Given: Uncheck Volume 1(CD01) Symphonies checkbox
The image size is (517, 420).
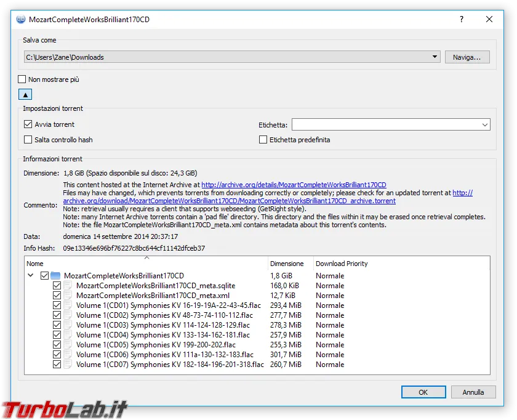Looking at the screenshot, I should click(57, 305).
